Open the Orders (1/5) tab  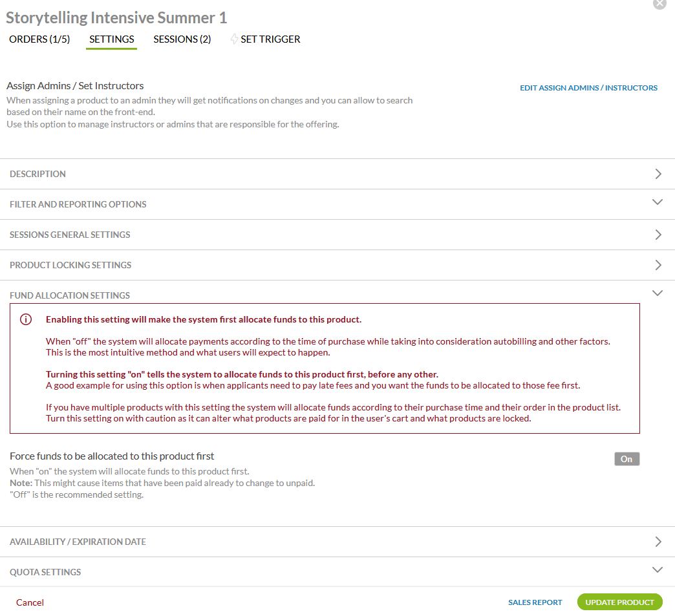pyautogui.click(x=39, y=39)
